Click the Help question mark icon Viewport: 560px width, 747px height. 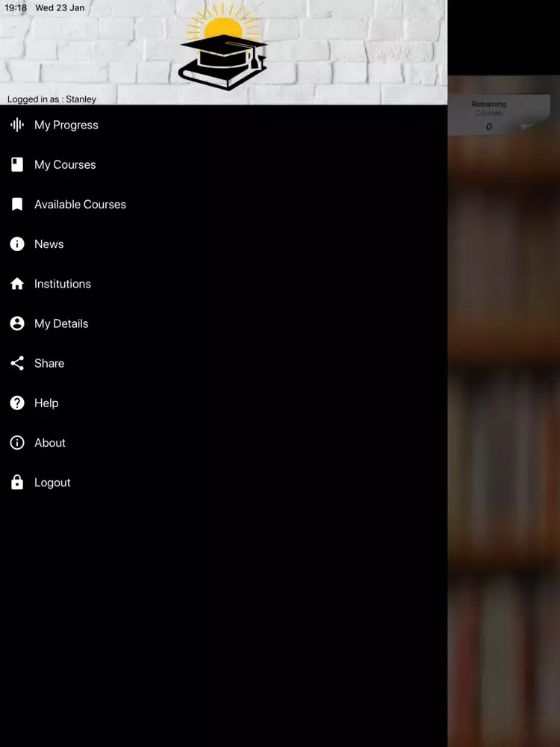pyautogui.click(x=17, y=403)
